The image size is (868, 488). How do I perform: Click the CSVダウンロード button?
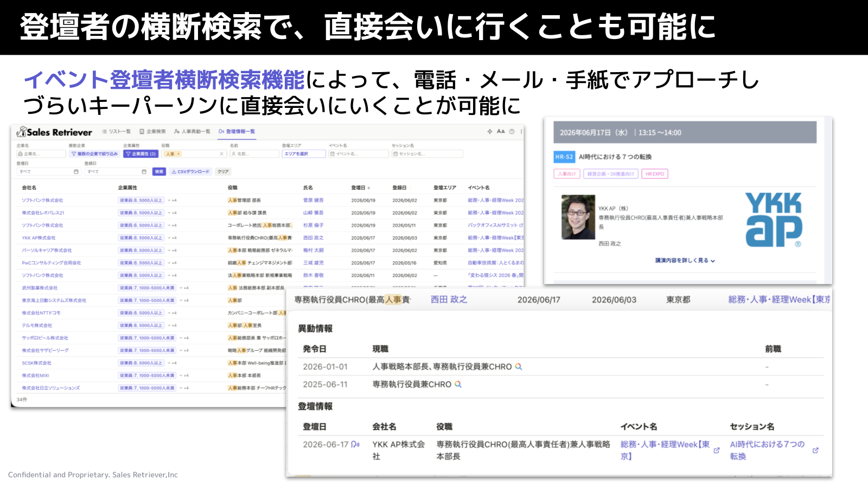tap(190, 171)
